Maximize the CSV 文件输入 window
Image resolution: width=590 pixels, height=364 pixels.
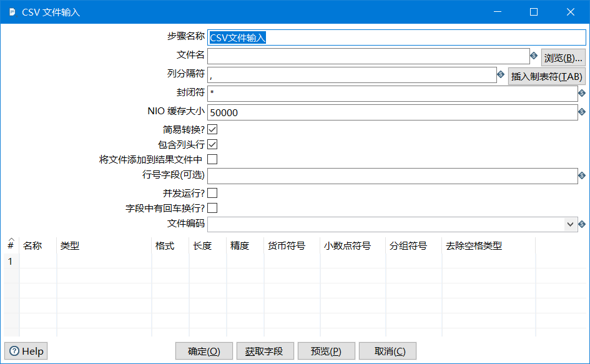534,12
